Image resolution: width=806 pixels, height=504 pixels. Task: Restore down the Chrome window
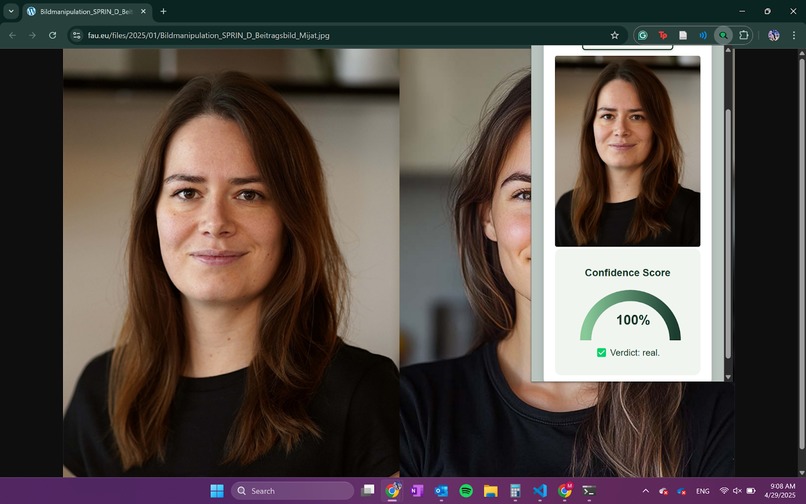(x=767, y=11)
